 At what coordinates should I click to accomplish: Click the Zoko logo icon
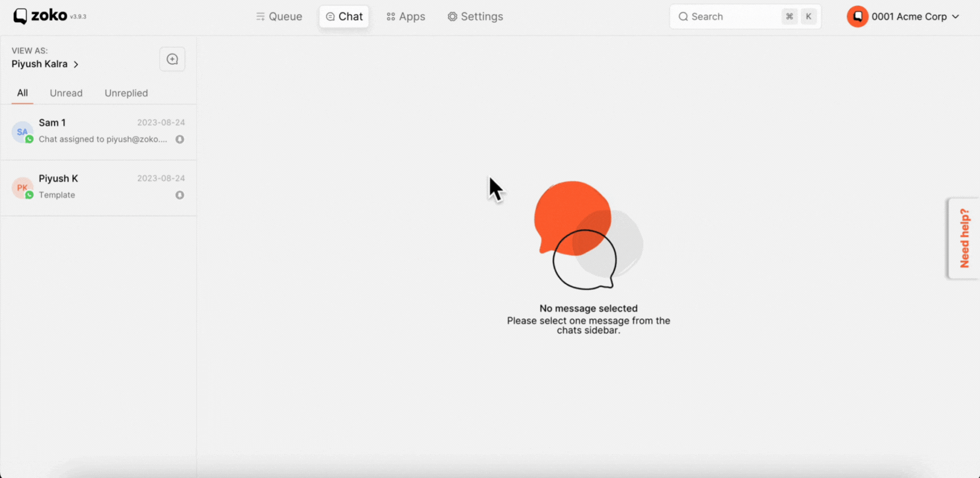tap(20, 16)
